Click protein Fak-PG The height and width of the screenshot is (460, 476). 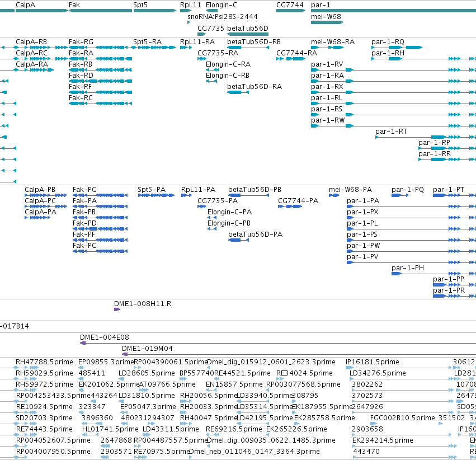point(100,195)
